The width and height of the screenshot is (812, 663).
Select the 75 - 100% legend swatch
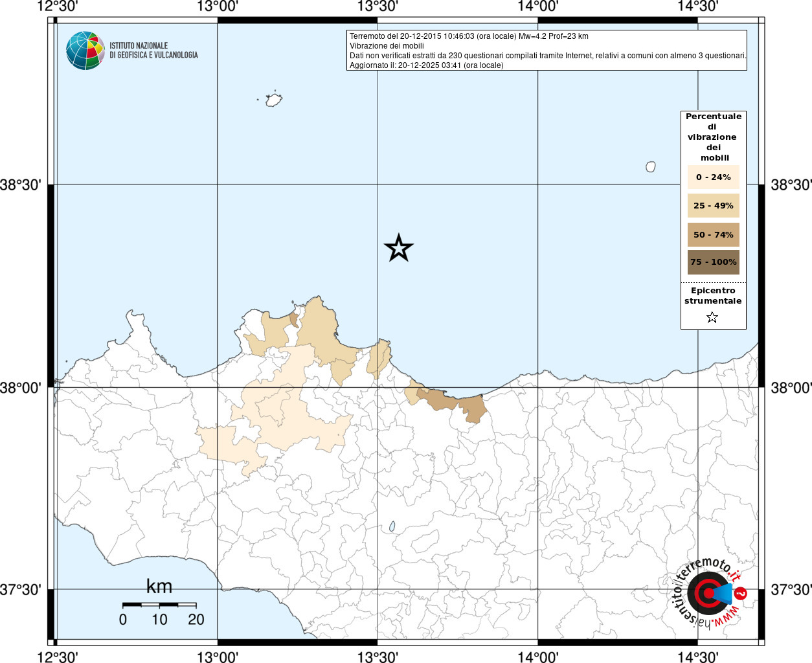(x=714, y=262)
